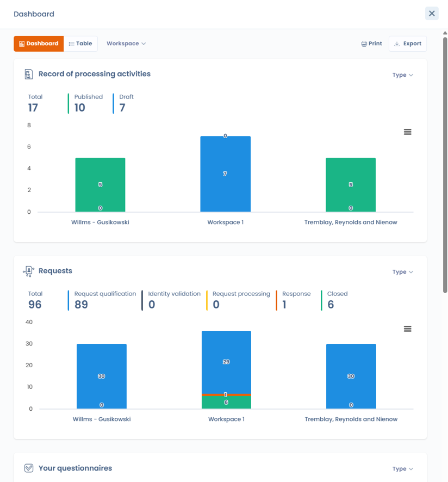The height and width of the screenshot is (482, 448).
Task: Click the vertical scrollbar thumb
Action: (445, 165)
